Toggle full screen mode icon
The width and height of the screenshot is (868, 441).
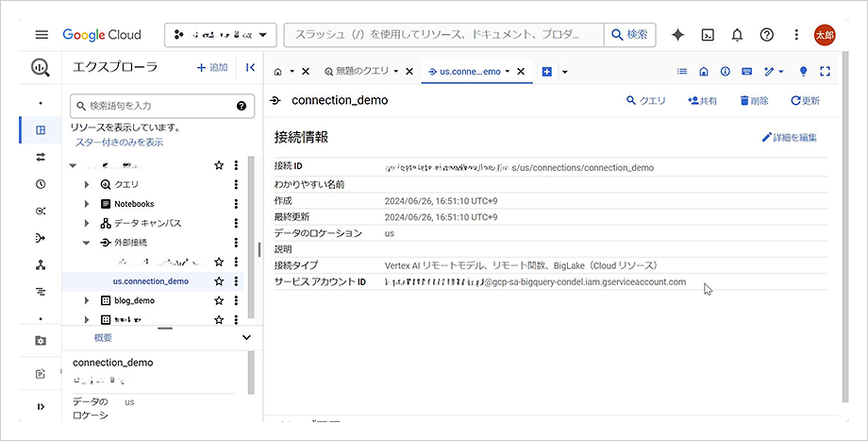(826, 72)
